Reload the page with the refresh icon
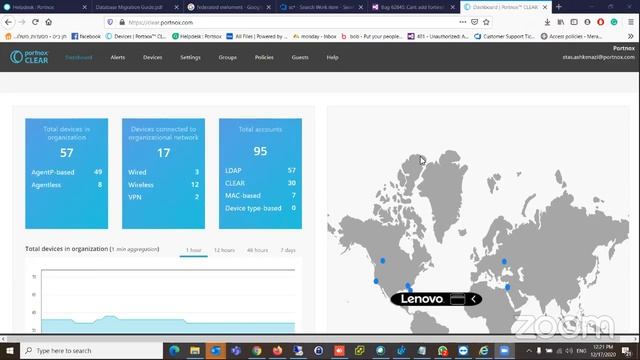The width and height of the screenshot is (640, 360). pos(36,22)
